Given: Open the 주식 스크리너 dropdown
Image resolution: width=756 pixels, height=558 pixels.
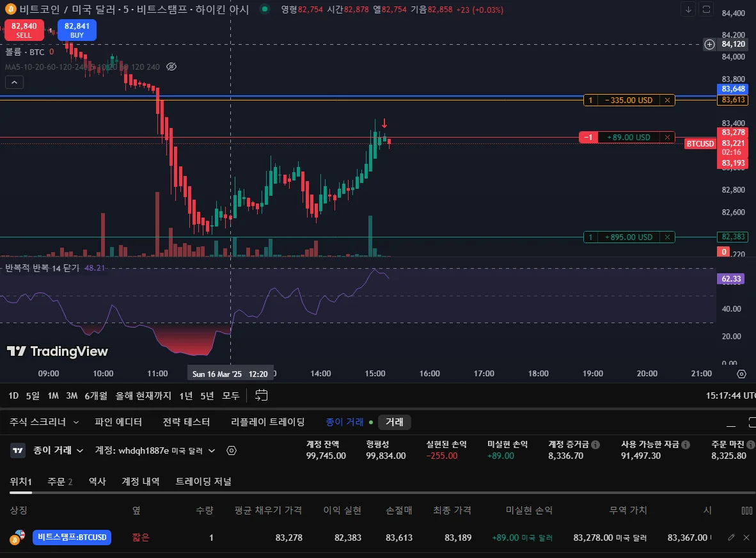Looking at the screenshot, I should click(44, 422).
